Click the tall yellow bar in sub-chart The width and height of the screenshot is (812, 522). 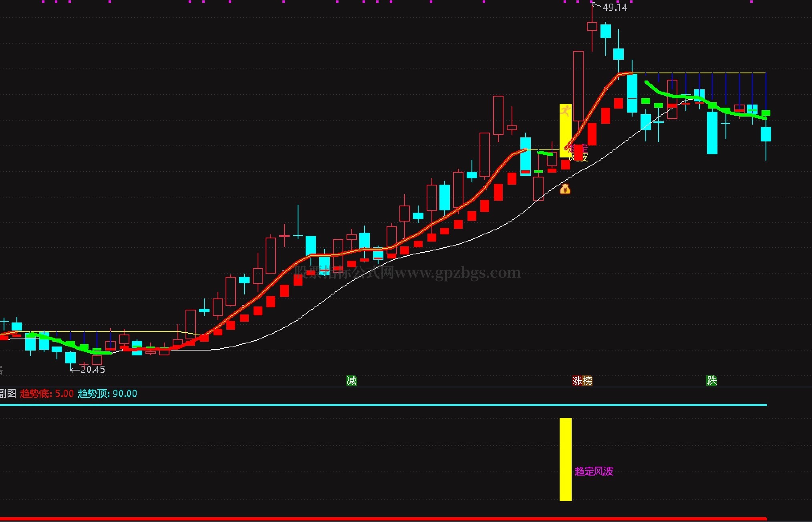[x=565, y=459]
